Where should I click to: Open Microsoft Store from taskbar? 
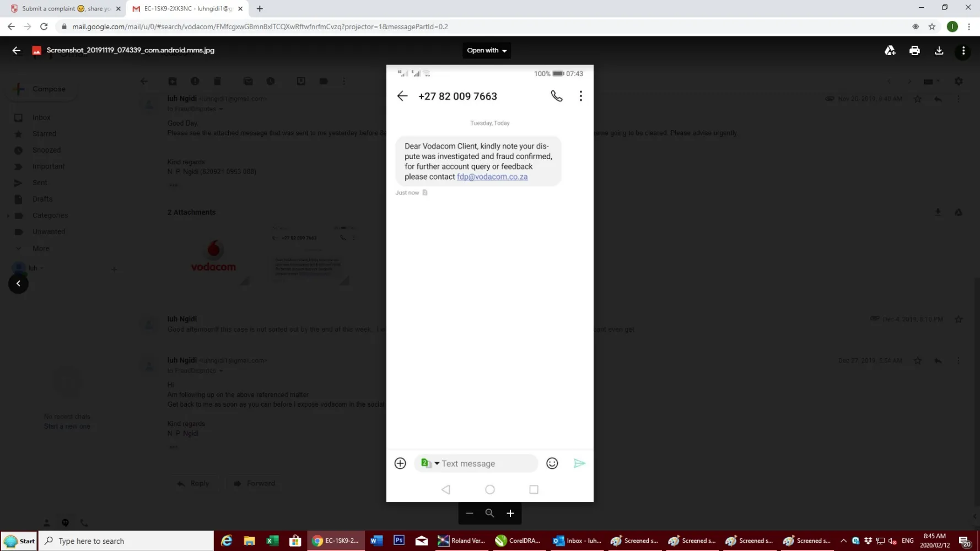tap(295, 541)
